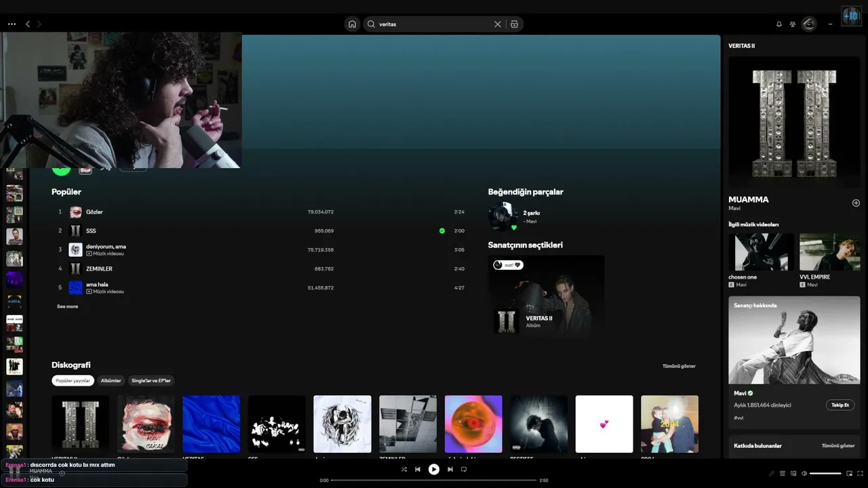
Task: Mute audio with the speaker icon
Action: [x=804, y=473]
